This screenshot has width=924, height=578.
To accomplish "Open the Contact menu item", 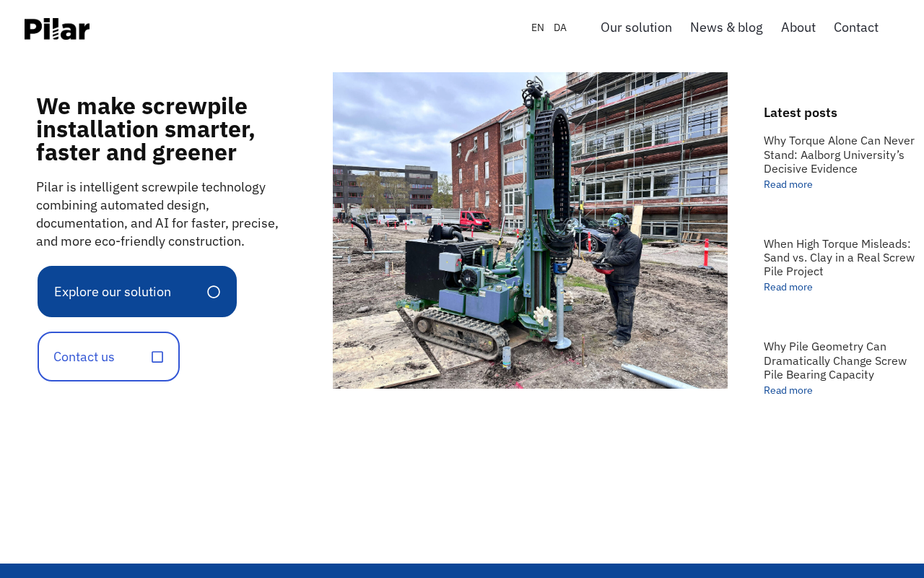I will pyautogui.click(x=856, y=27).
